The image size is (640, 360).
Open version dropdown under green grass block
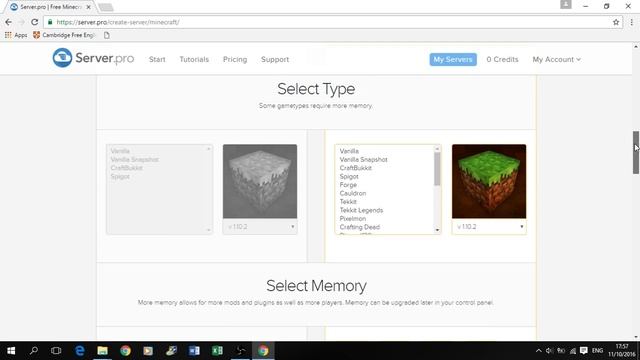pos(489,227)
